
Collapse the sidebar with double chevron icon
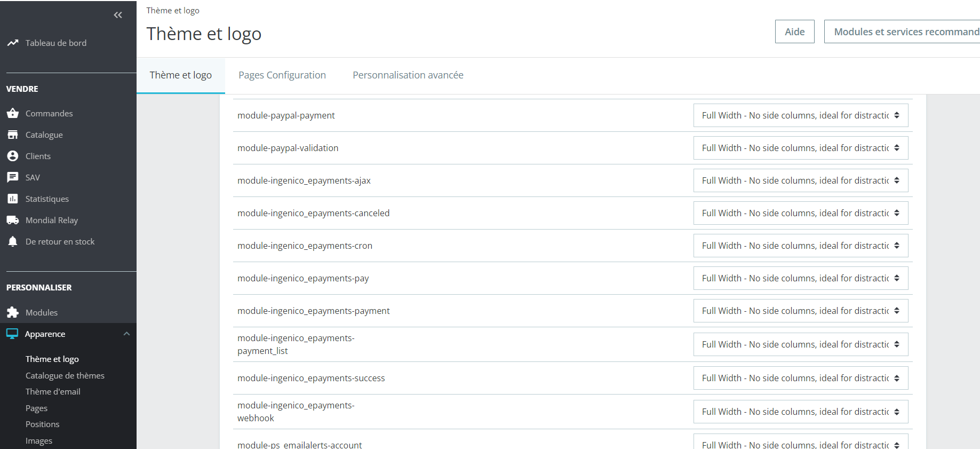coord(118,15)
